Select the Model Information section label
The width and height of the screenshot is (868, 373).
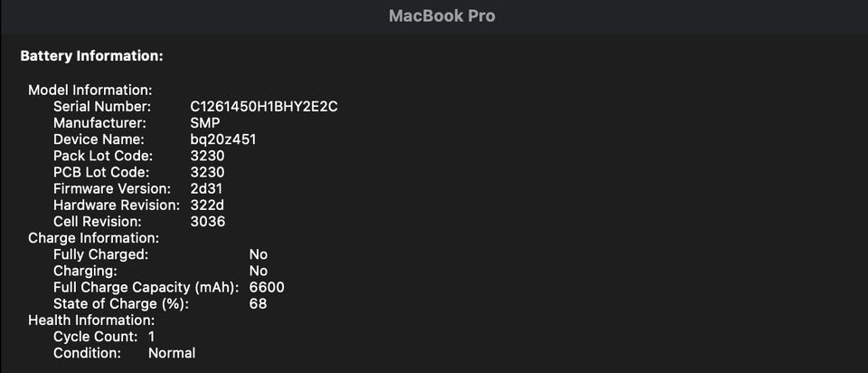[90, 90]
